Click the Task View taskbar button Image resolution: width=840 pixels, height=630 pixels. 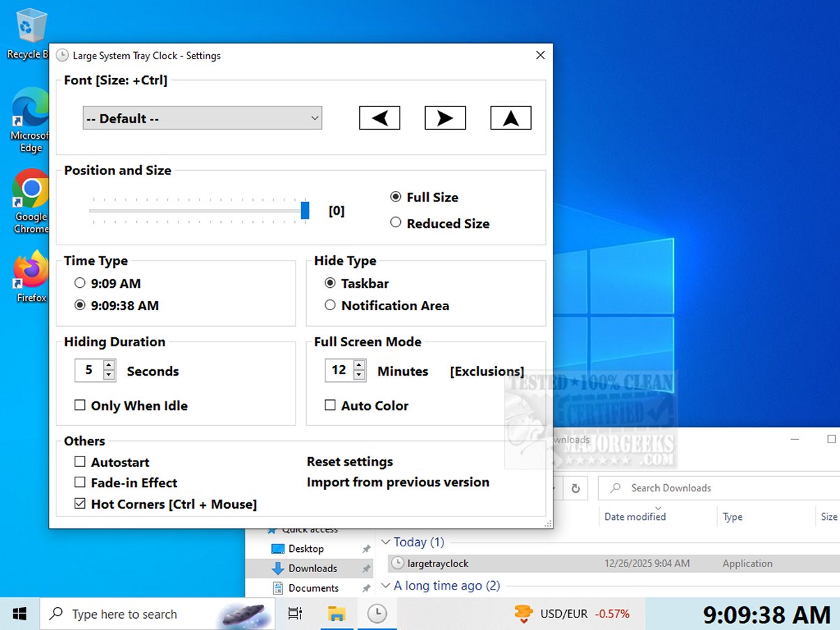click(296, 613)
